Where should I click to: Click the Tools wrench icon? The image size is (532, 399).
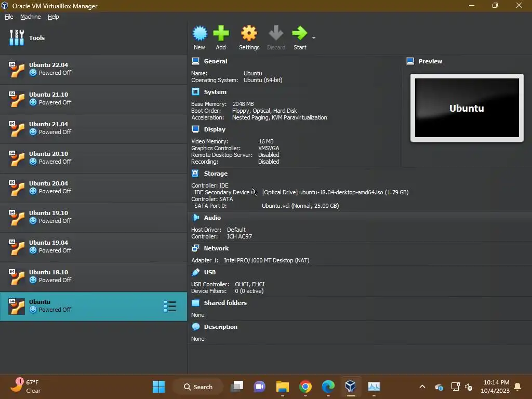tap(17, 37)
